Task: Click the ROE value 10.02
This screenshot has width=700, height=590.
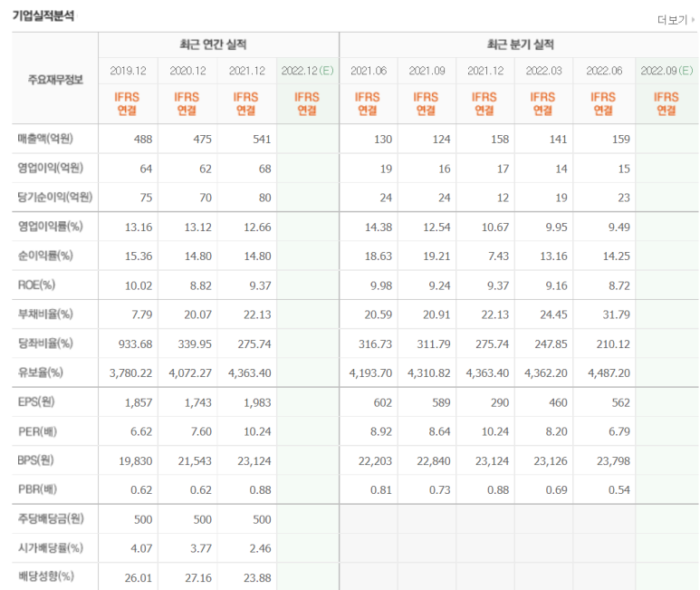Action: (x=139, y=285)
